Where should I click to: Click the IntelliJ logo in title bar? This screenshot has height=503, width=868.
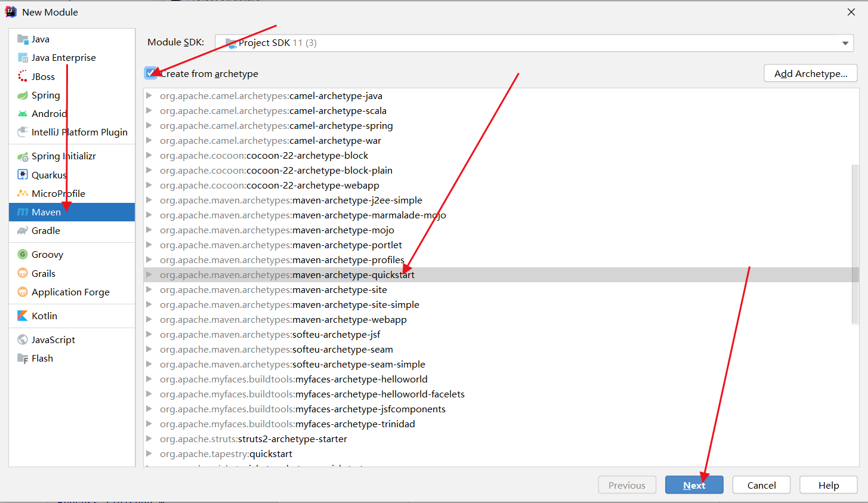[x=11, y=12]
